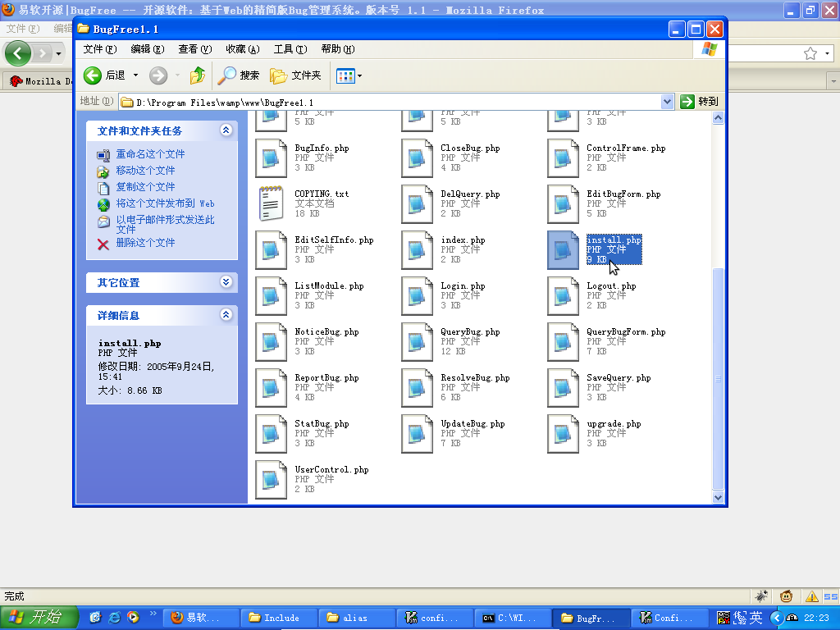840x630 pixels.
Task: Go up one folder level
Action: 198,75
